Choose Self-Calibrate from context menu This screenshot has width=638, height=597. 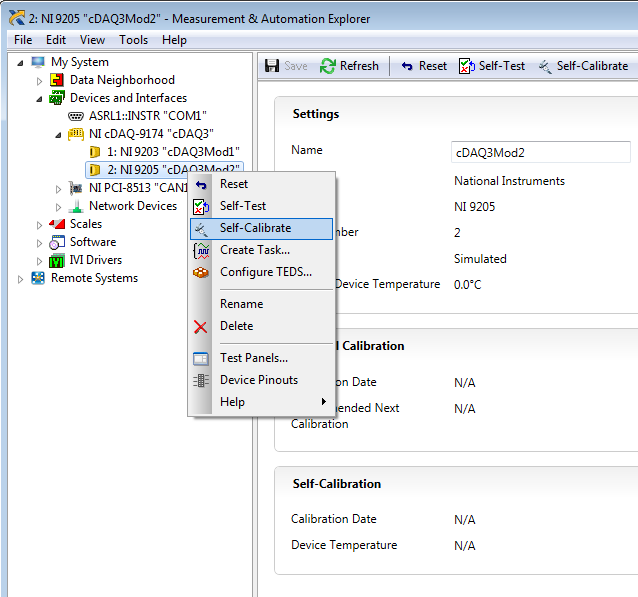click(261, 229)
